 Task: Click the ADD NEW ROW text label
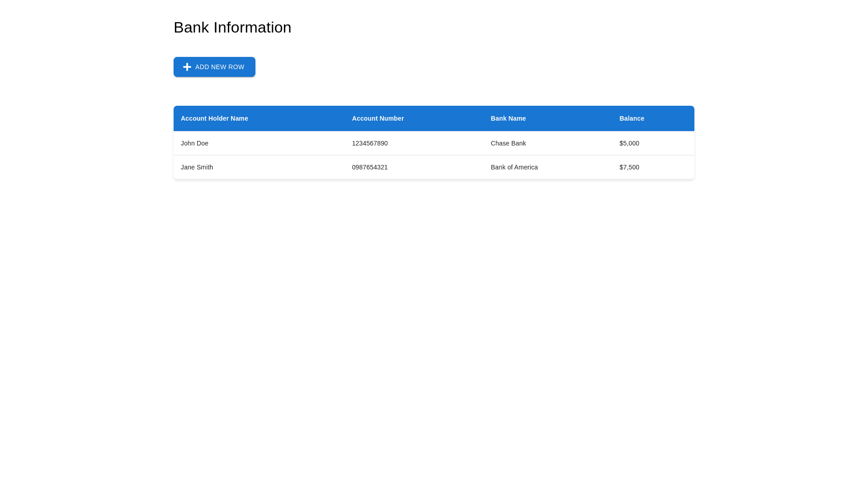pos(220,67)
